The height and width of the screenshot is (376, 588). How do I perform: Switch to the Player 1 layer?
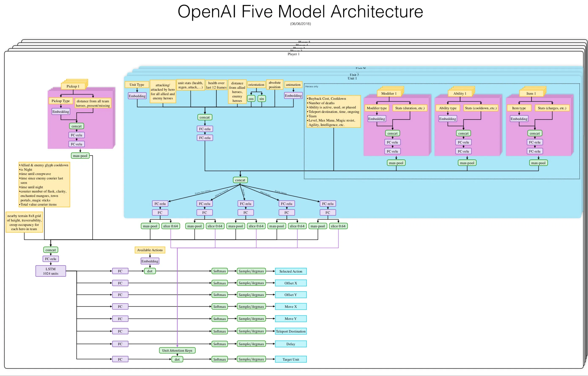[x=294, y=54]
